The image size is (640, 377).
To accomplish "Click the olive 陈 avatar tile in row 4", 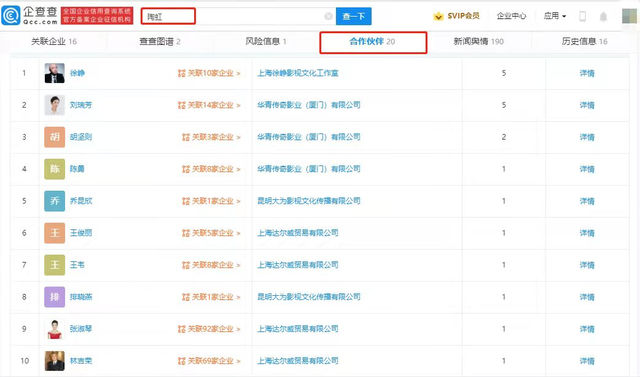I will (x=55, y=169).
